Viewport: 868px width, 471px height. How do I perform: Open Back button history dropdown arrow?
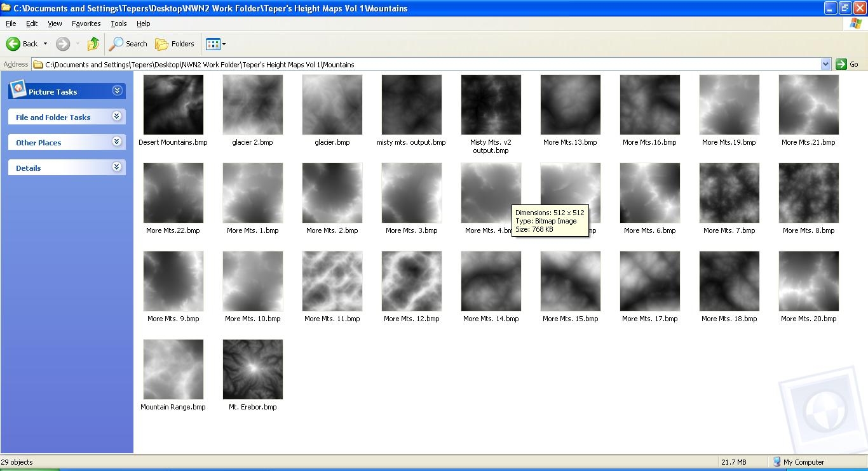pyautogui.click(x=45, y=44)
